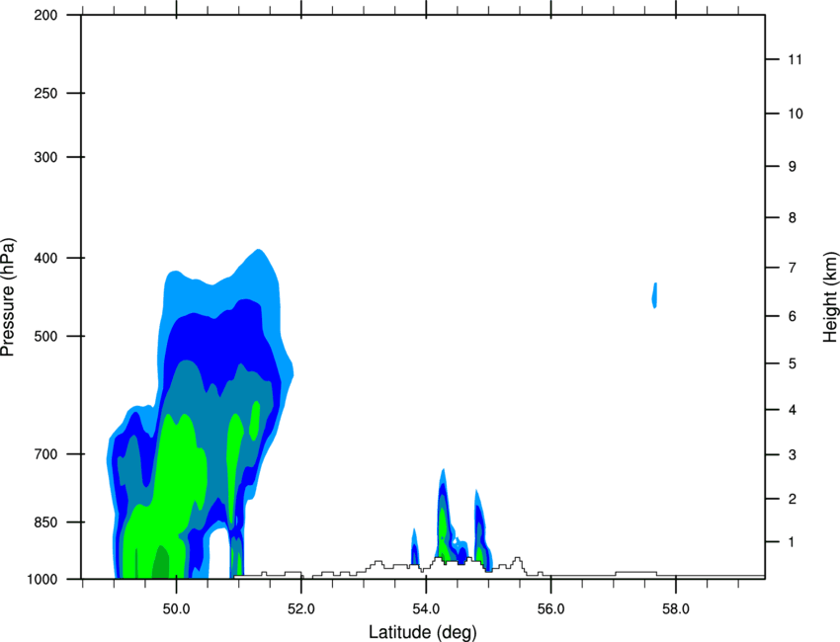Select the 850 pressure tick label
The image size is (840, 642).
(45, 522)
